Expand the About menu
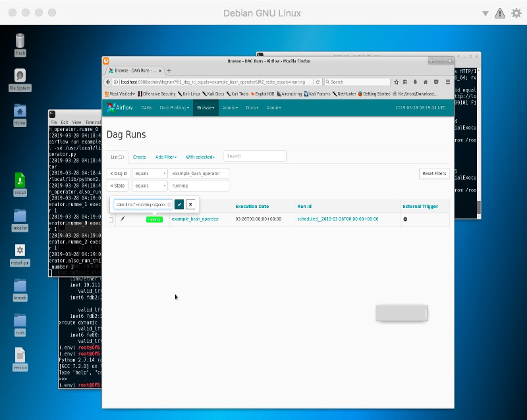The height and width of the screenshot is (420, 527). pos(273,108)
